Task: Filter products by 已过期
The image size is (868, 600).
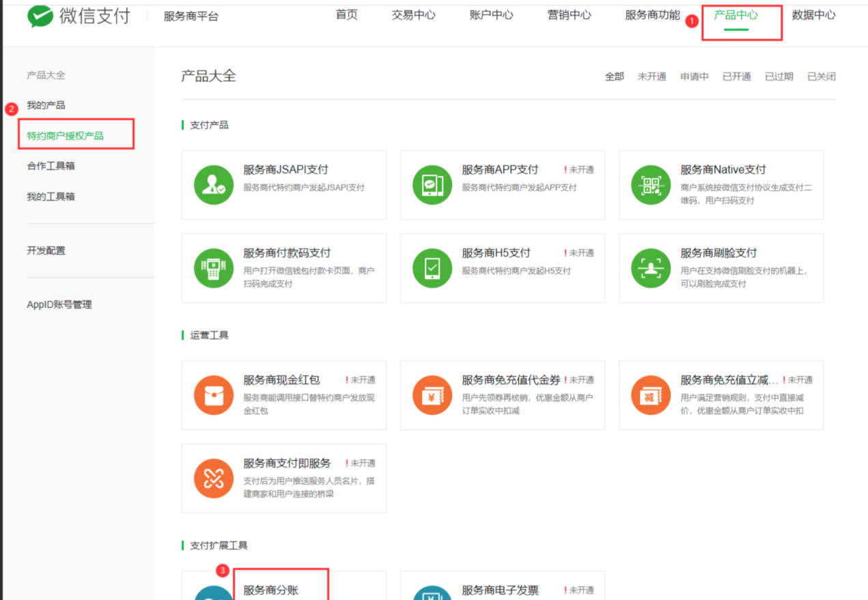Action: point(779,76)
